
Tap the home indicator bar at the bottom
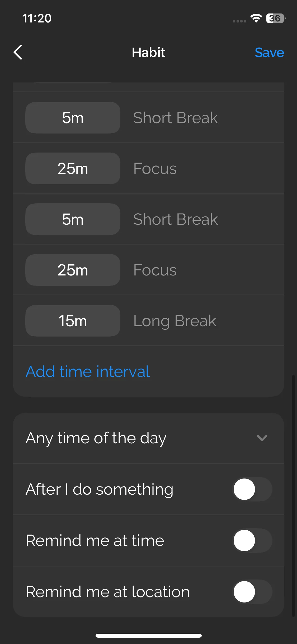pyautogui.click(x=148, y=636)
